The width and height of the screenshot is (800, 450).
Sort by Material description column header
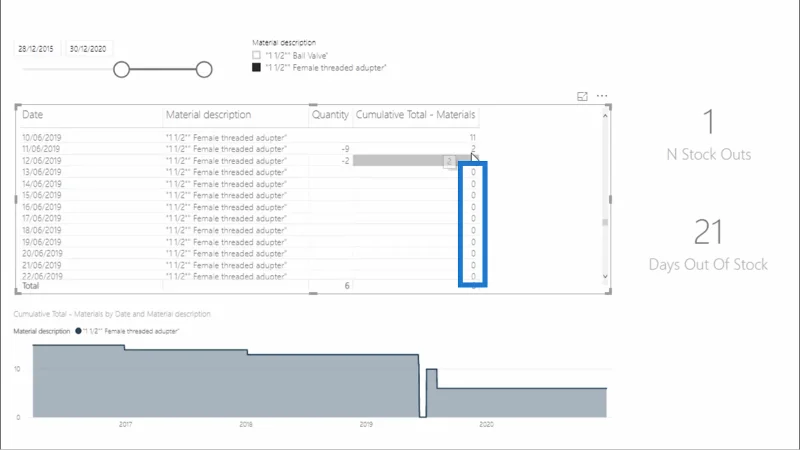(x=208, y=115)
